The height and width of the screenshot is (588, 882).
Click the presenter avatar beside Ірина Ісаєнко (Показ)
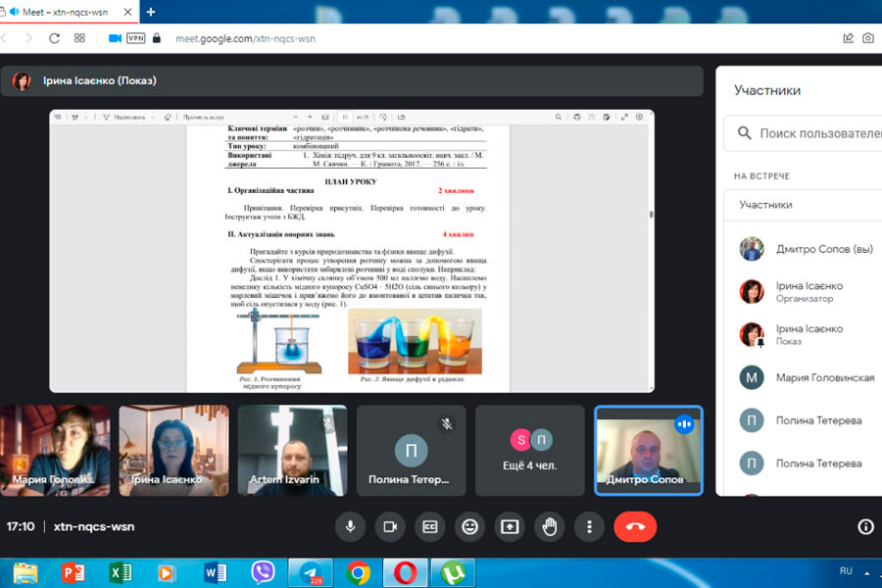22,81
